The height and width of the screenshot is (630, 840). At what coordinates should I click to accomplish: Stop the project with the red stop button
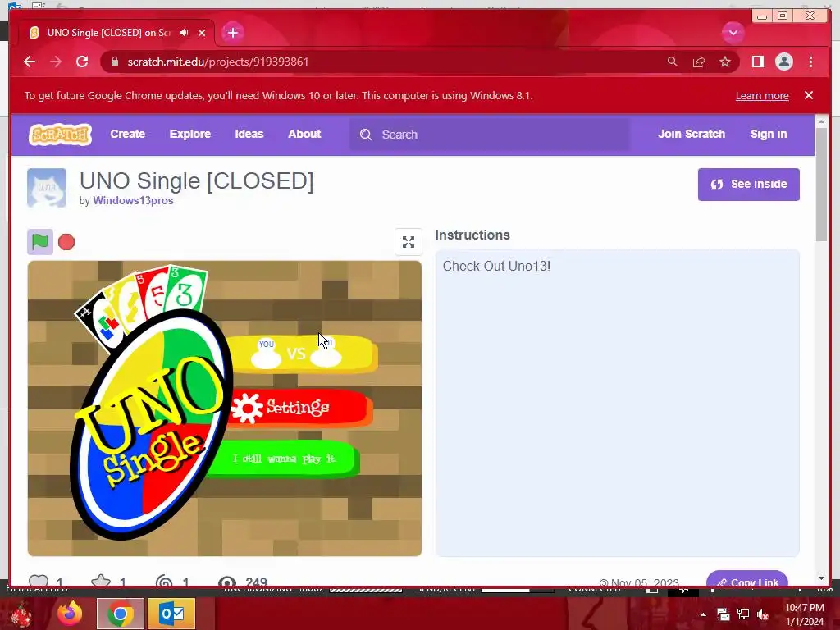point(66,242)
